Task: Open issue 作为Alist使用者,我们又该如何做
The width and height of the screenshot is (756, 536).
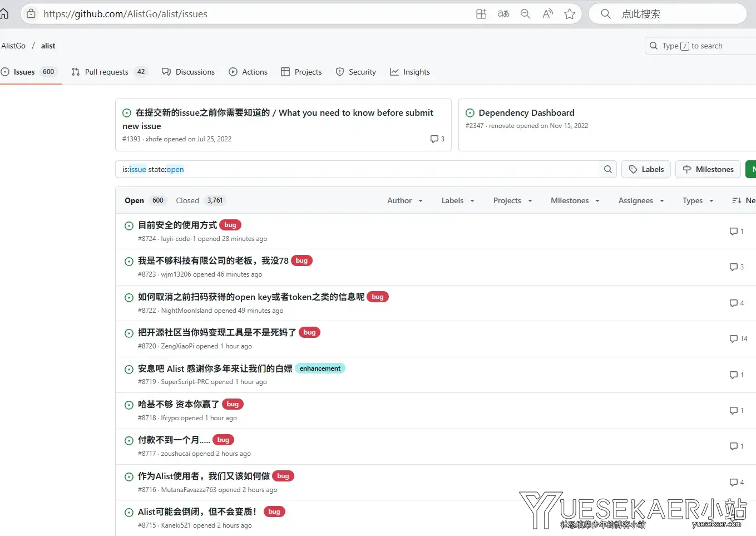Action: [204, 476]
